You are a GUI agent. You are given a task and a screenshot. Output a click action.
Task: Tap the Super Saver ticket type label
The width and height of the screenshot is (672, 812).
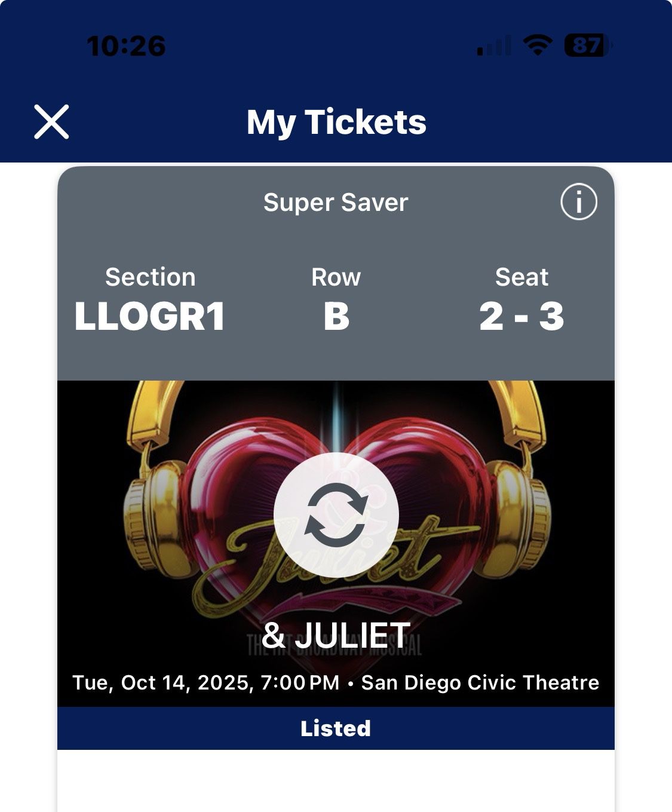pos(336,203)
